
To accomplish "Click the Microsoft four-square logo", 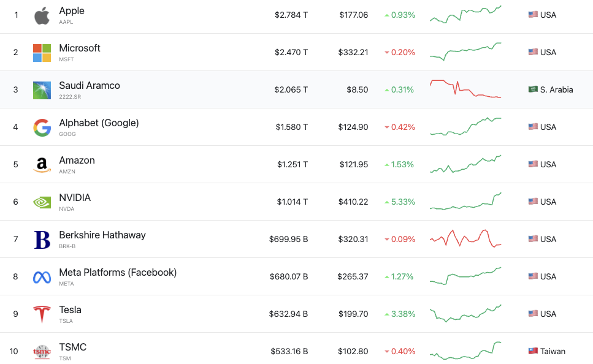I will pyautogui.click(x=42, y=53).
